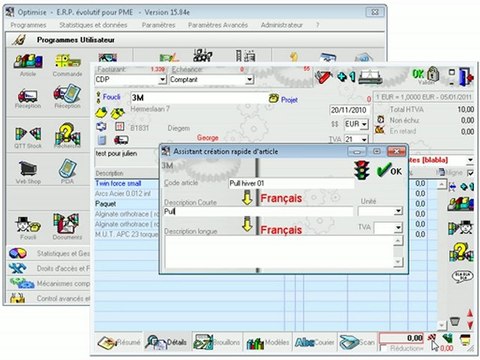Open the Administrateur menu
The width and height of the screenshot is (480, 360).
(x=282, y=25)
